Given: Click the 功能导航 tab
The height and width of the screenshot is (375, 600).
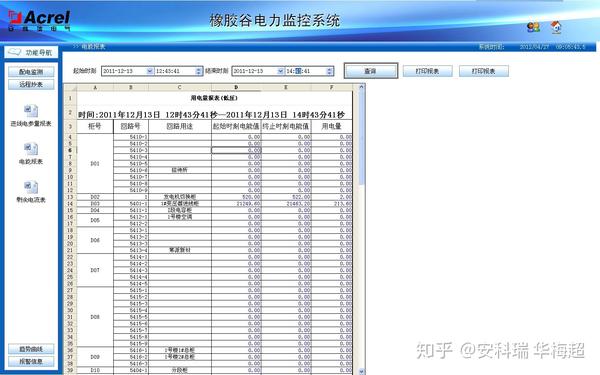Looking at the screenshot, I should click(x=31, y=52).
